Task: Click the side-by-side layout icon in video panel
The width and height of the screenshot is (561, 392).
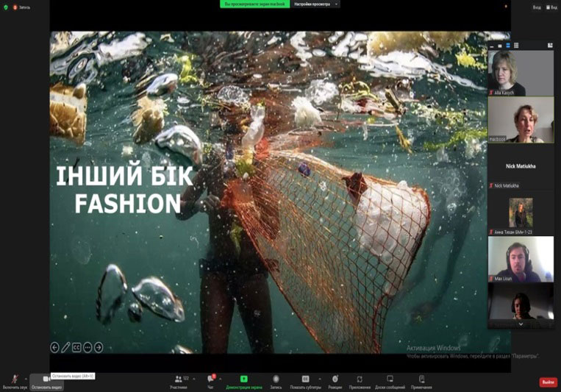Action: pyautogui.click(x=550, y=46)
